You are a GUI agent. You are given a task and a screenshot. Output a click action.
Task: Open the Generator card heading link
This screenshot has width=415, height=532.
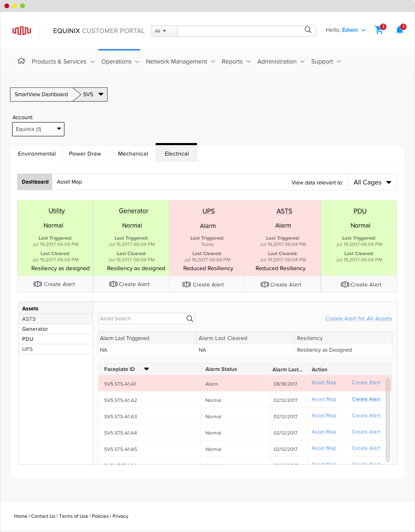coord(133,211)
